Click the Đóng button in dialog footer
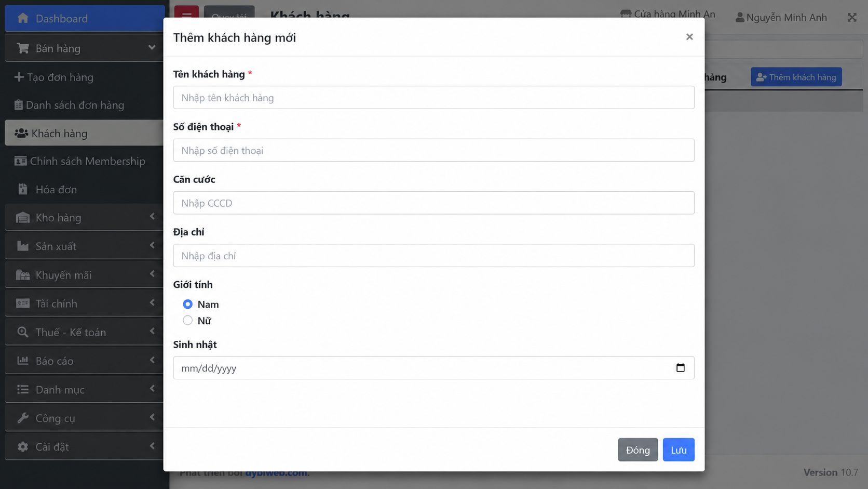The height and width of the screenshot is (489, 868). (x=638, y=450)
